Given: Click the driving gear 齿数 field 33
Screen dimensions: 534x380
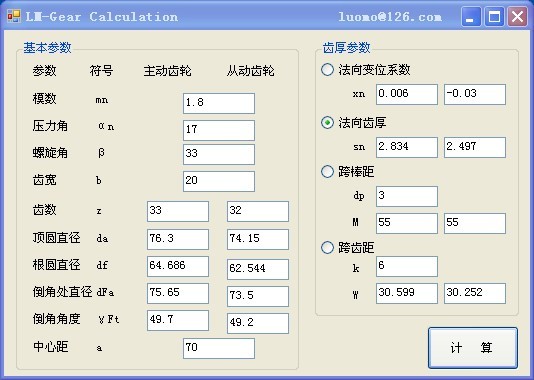Looking at the screenshot, I should (x=178, y=211).
